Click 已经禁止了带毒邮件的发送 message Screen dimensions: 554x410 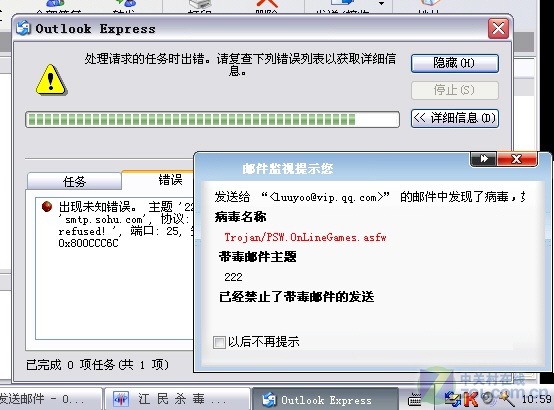(x=296, y=297)
